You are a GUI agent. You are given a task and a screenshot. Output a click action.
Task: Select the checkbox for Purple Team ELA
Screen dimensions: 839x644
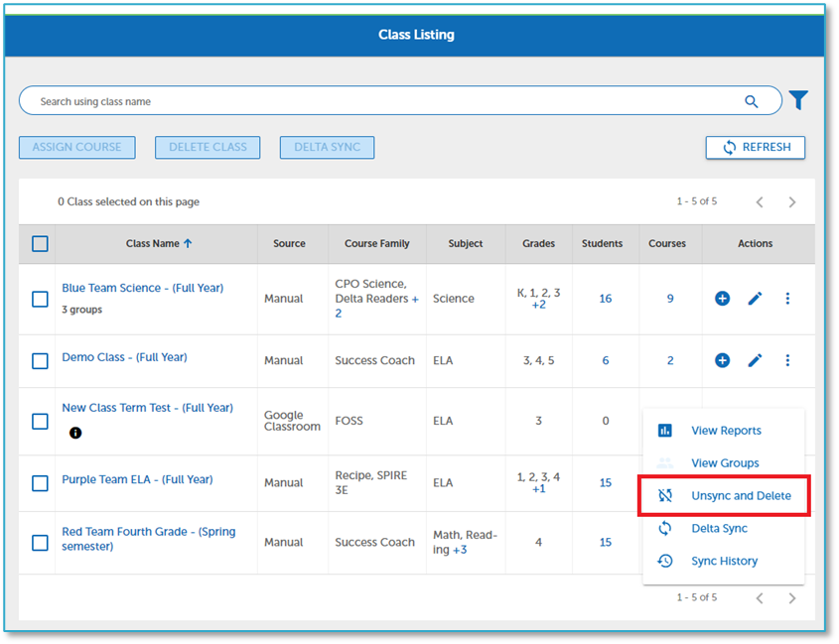[x=40, y=482]
